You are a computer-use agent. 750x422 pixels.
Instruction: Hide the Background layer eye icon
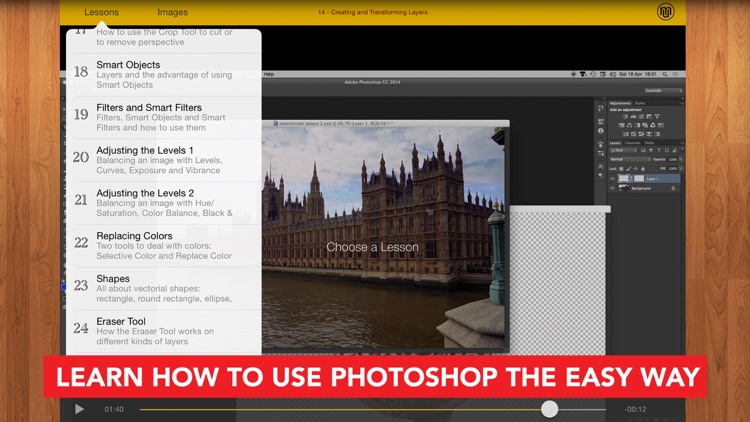612,188
